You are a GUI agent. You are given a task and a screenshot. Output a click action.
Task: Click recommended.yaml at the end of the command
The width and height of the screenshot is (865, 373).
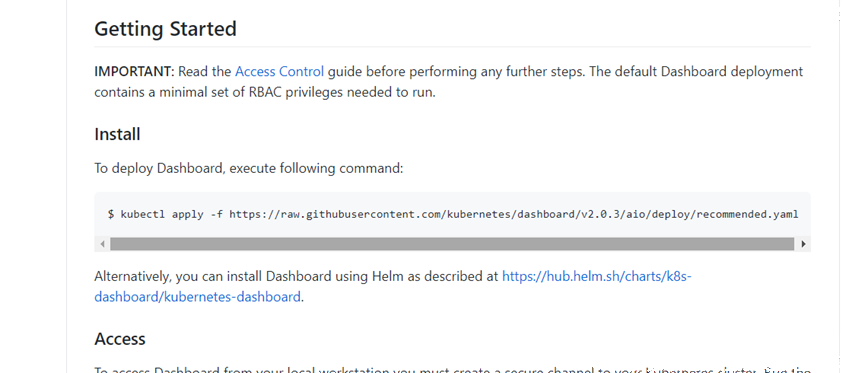tap(747, 215)
